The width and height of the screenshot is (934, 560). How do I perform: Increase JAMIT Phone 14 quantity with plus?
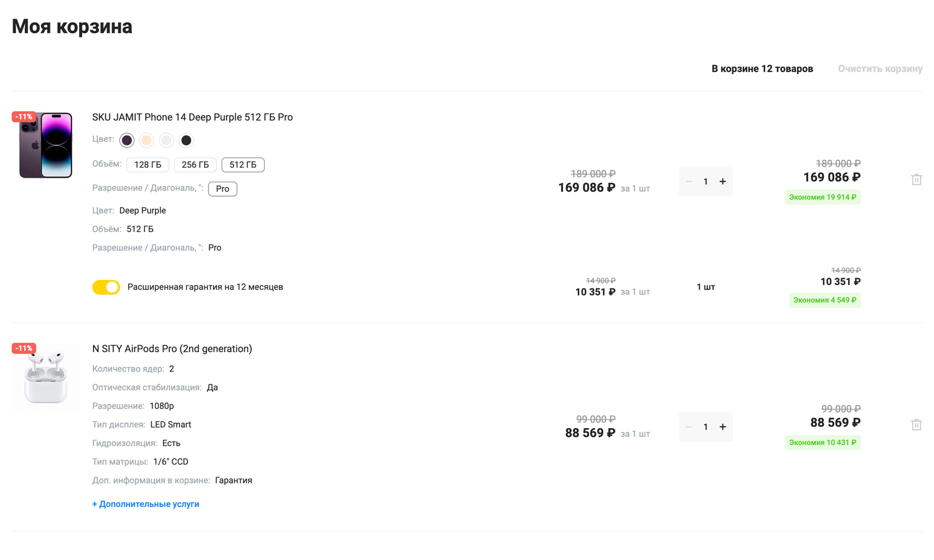tap(722, 182)
